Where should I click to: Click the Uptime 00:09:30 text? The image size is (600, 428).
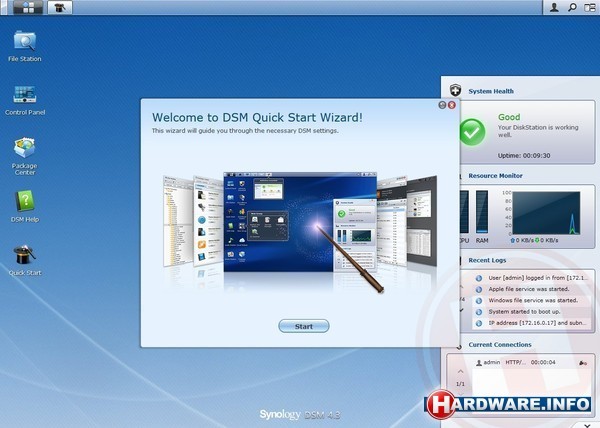tap(524, 156)
